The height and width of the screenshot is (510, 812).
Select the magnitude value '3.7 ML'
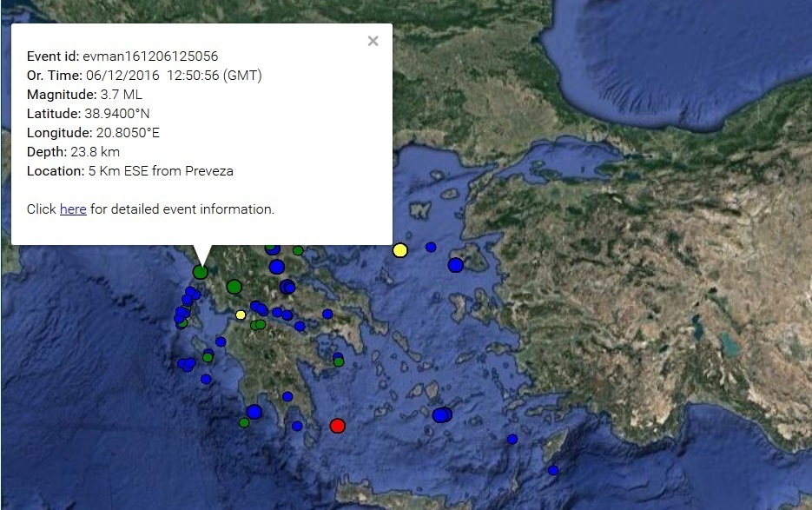pos(122,95)
